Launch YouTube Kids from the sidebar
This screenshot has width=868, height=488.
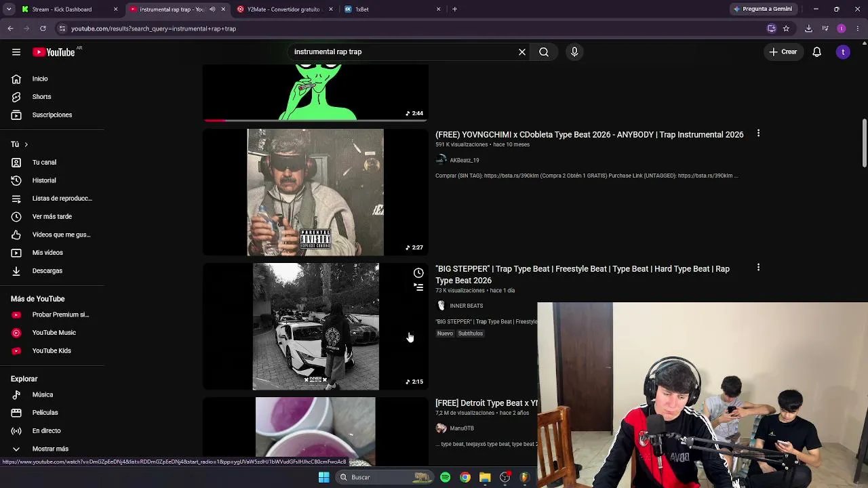(x=52, y=350)
